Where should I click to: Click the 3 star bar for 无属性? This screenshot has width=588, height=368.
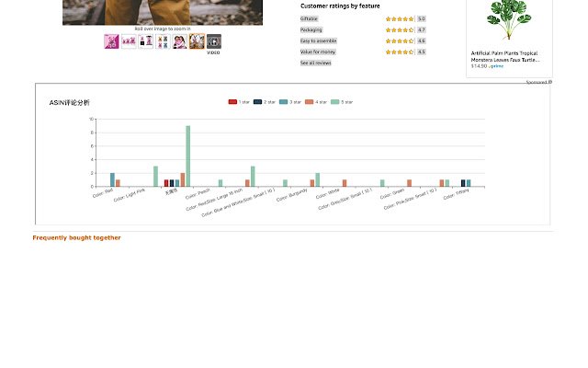pyautogui.click(x=177, y=183)
